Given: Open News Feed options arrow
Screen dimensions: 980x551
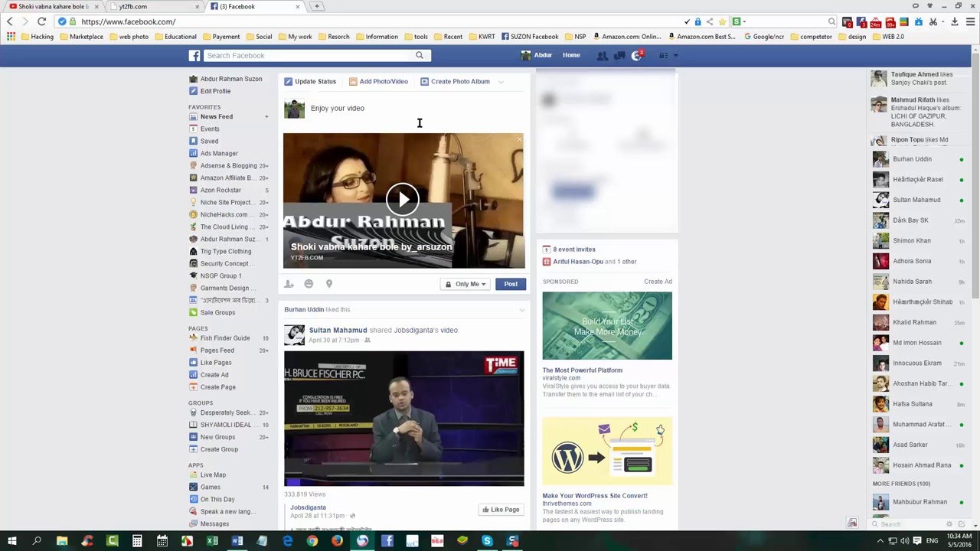Looking at the screenshot, I should pos(266,117).
